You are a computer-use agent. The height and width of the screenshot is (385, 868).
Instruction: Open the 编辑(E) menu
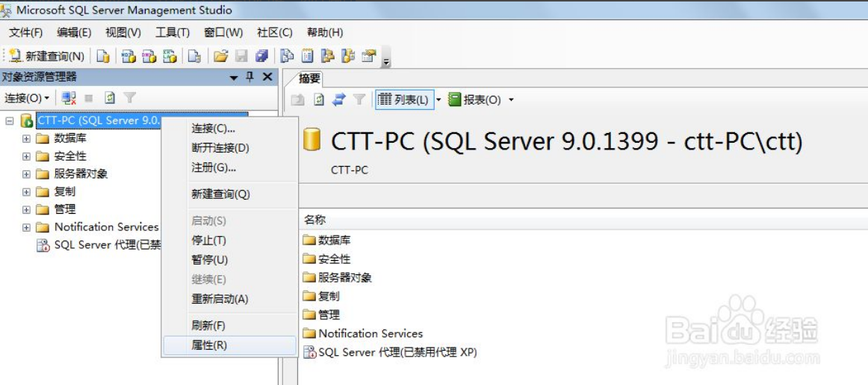point(74,33)
